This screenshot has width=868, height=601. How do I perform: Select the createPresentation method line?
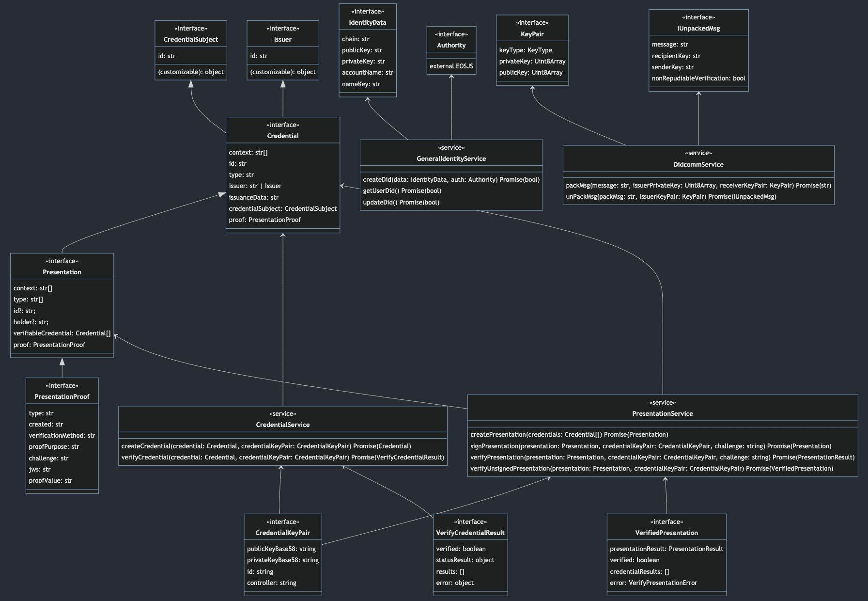click(569, 435)
